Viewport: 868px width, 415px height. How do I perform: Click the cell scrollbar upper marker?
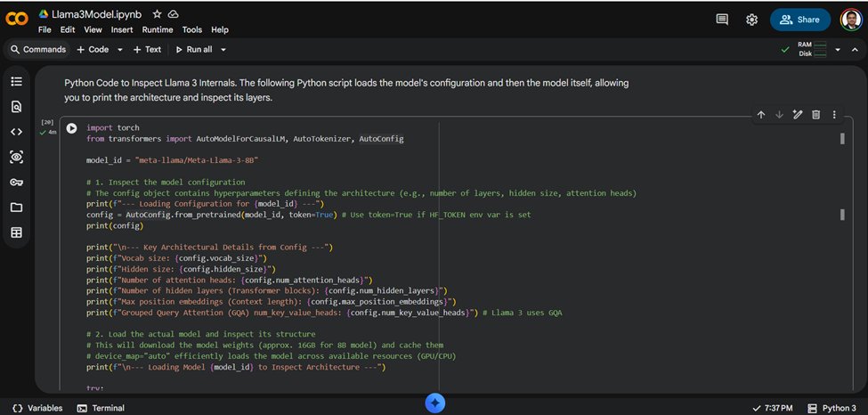tap(842, 139)
